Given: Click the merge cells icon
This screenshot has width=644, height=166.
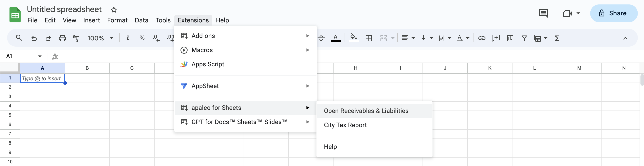Looking at the screenshot, I should (x=383, y=38).
